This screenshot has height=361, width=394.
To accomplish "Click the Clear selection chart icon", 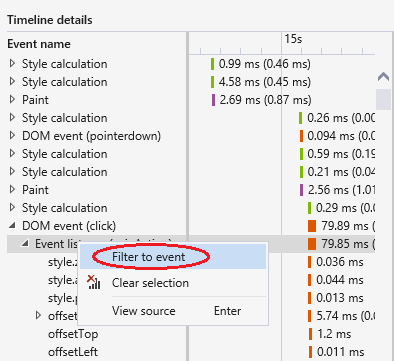I will (x=94, y=282).
